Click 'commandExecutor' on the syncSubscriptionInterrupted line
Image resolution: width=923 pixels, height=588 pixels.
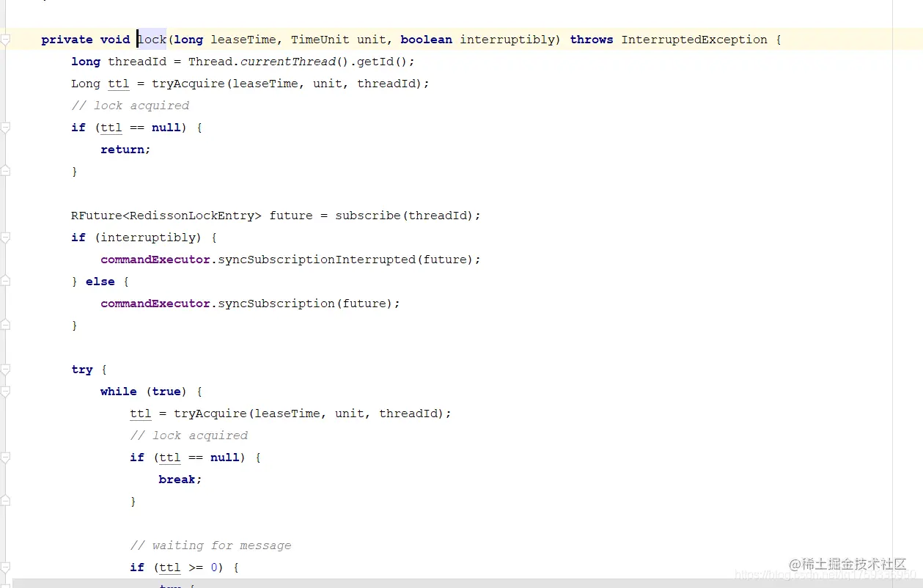click(155, 260)
